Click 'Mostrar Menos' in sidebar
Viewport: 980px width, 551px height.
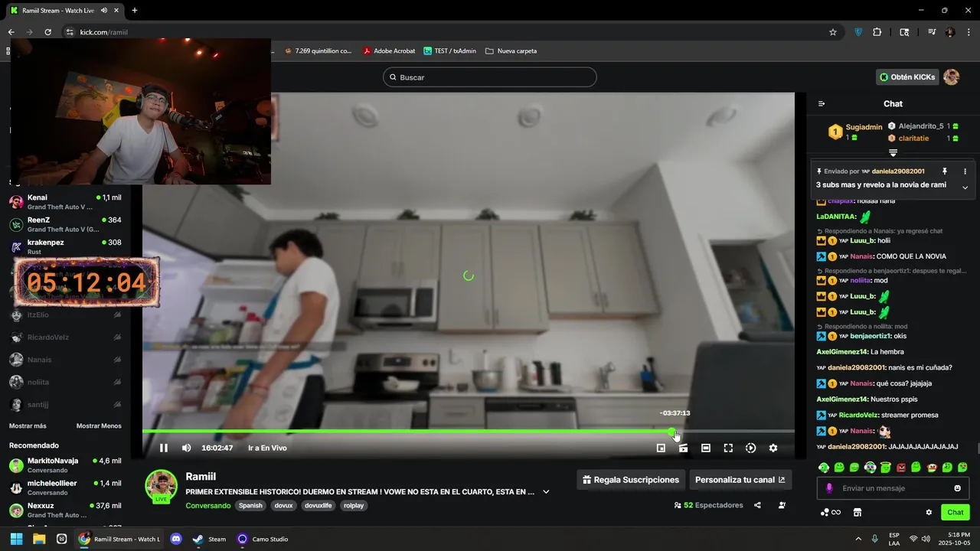click(99, 425)
